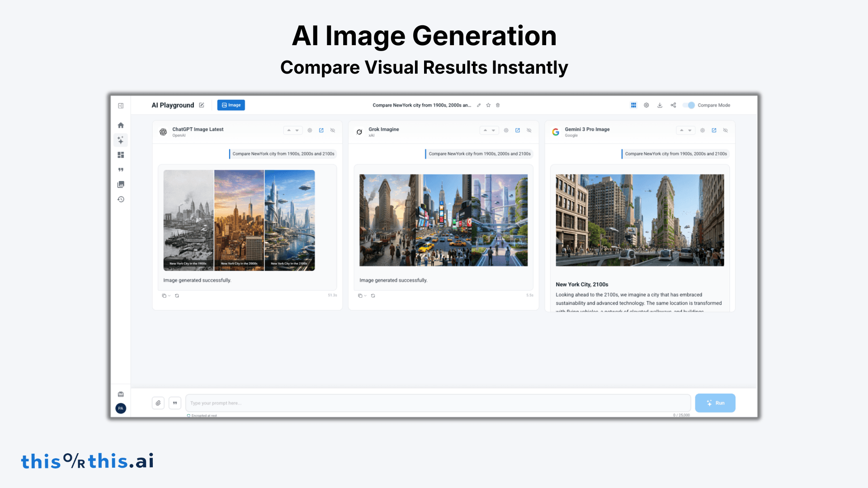Open ChatGPT Image Latest model settings gear
The height and width of the screenshot is (488, 868).
point(310,130)
